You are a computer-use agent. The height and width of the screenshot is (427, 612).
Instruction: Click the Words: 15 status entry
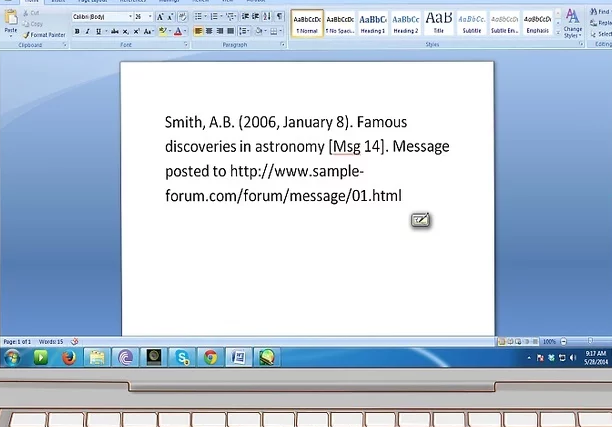click(51, 342)
